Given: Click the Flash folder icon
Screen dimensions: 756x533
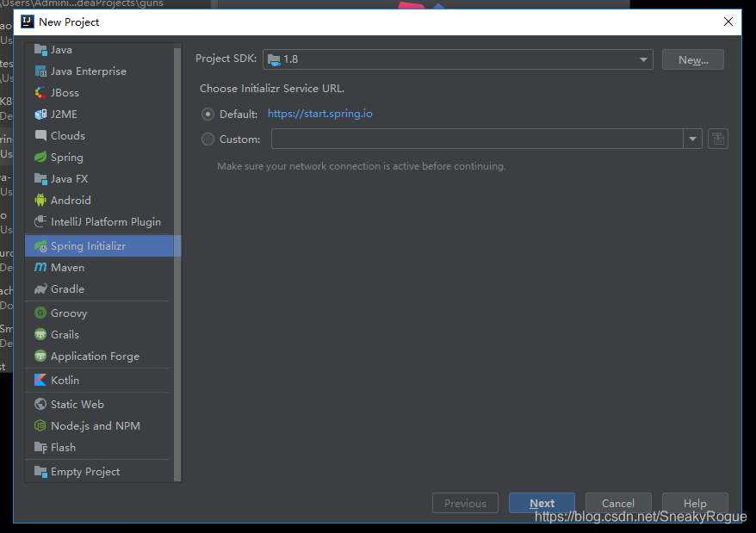Looking at the screenshot, I should [40, 448].
